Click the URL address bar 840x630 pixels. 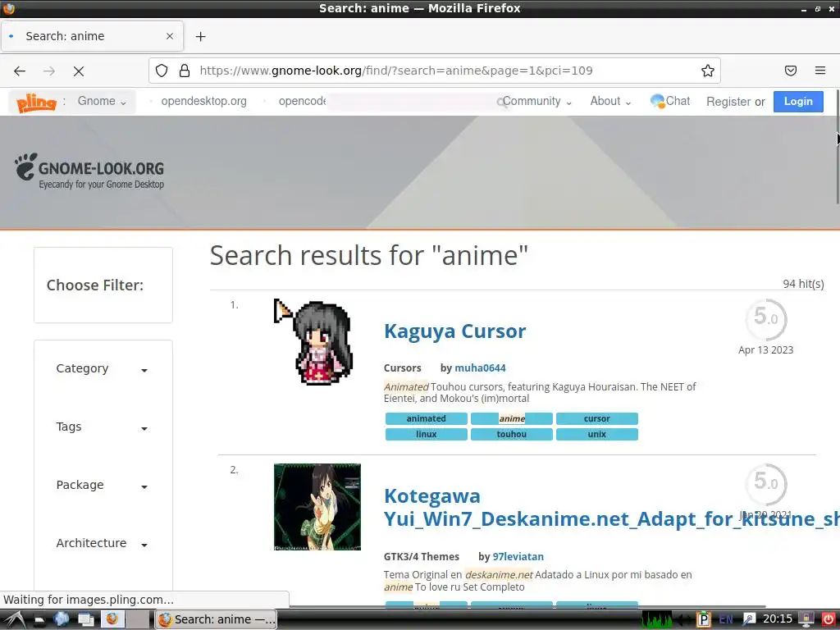point(434,71)
